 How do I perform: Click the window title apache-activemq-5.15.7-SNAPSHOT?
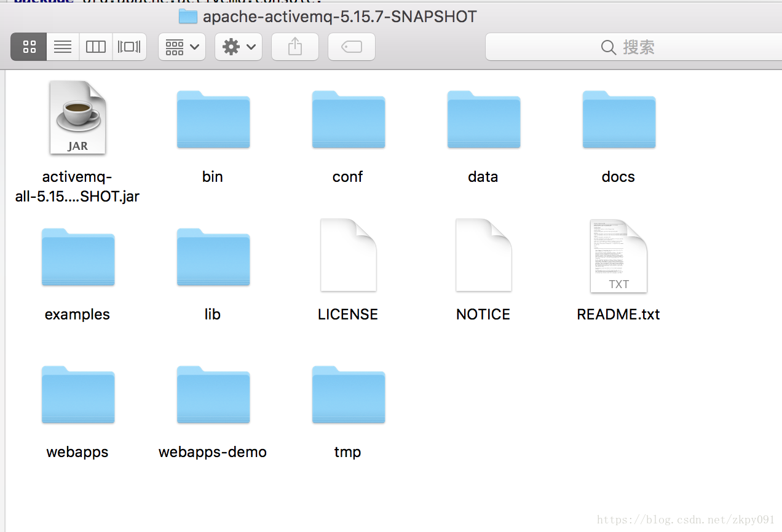pyautogui.click(x=339, y=17)
